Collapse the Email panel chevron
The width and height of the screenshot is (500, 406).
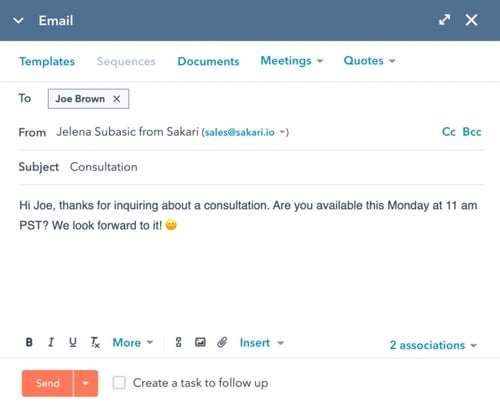click(x=18, y=21)
